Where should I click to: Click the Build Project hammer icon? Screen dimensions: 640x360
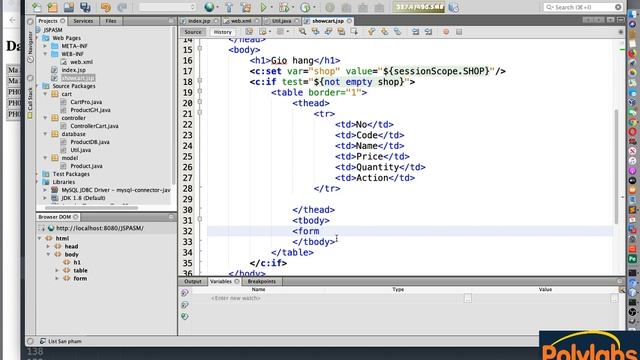(229, 7)
